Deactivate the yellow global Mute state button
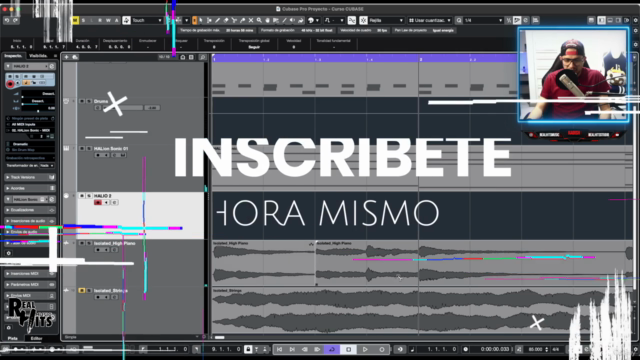 click(75, 20)
